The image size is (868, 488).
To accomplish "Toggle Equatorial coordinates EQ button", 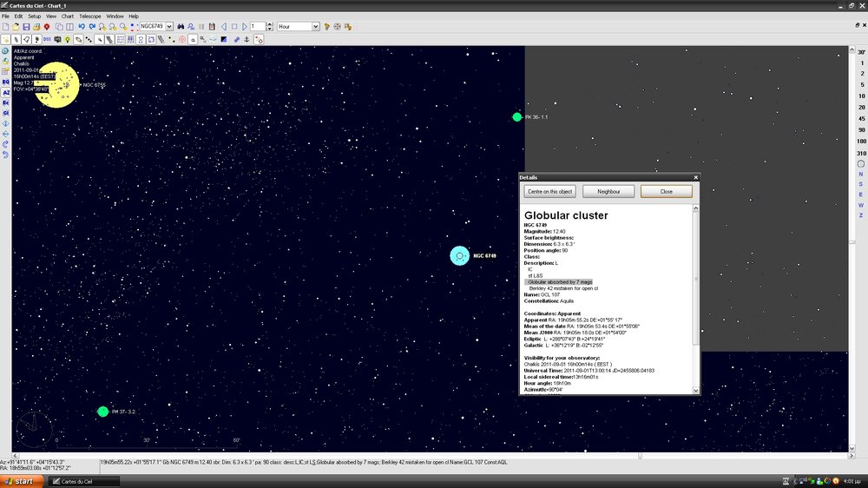I will [6, 82].
